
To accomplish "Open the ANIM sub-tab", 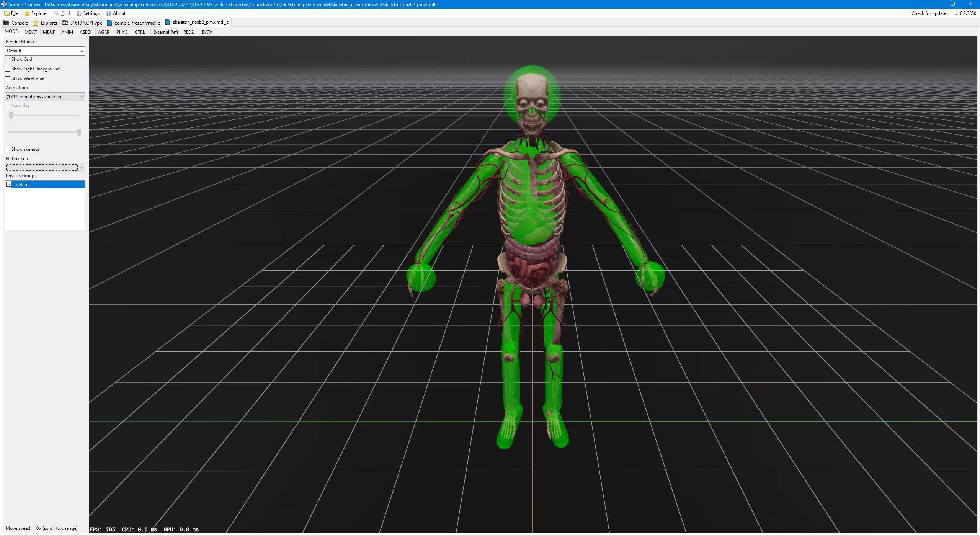I will [67, 32].
